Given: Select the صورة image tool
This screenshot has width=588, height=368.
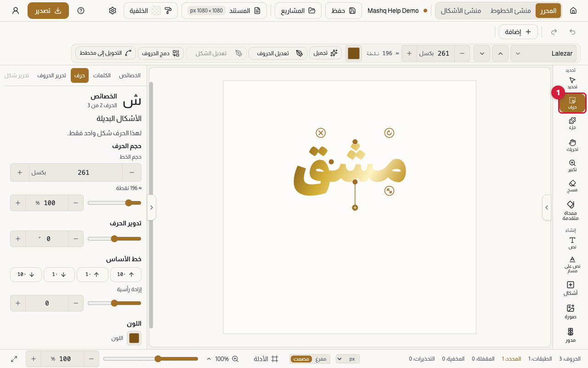Looking at the screenshot, I should point(571,312).
